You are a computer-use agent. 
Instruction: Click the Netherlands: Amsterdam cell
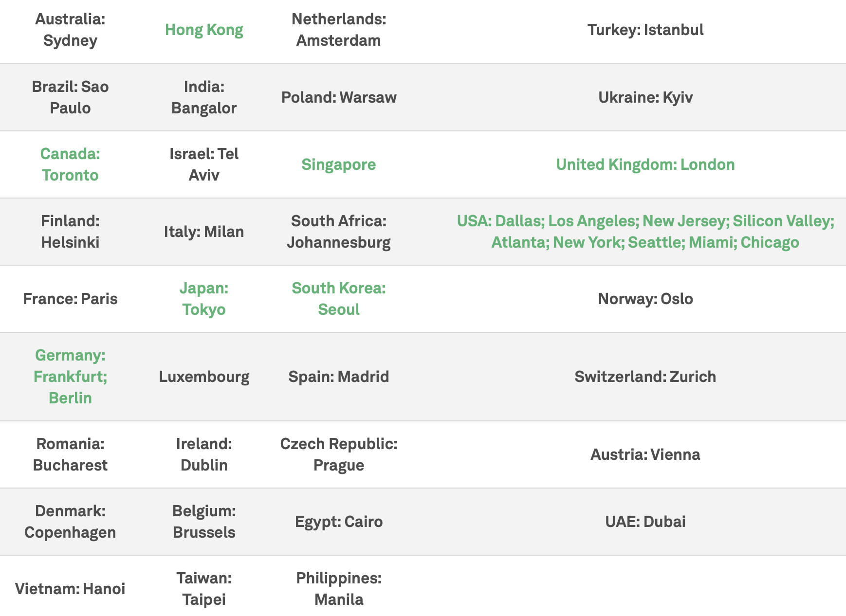[339, 30]
